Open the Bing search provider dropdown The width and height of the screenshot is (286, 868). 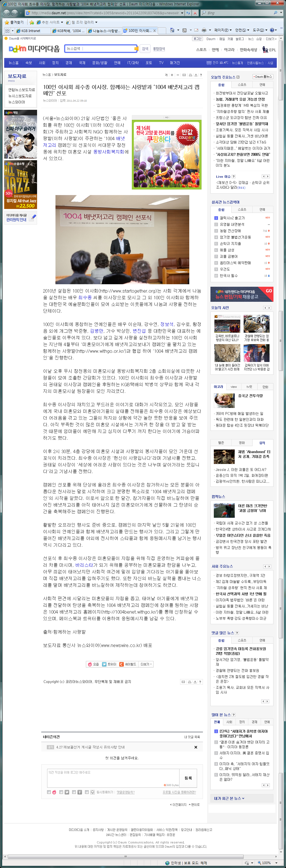tap(281, 13)
